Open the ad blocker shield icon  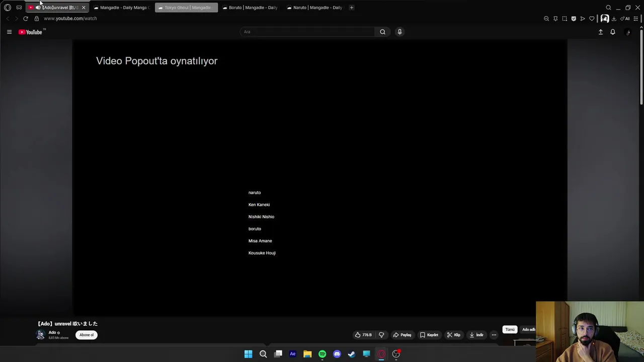[574, 19]
